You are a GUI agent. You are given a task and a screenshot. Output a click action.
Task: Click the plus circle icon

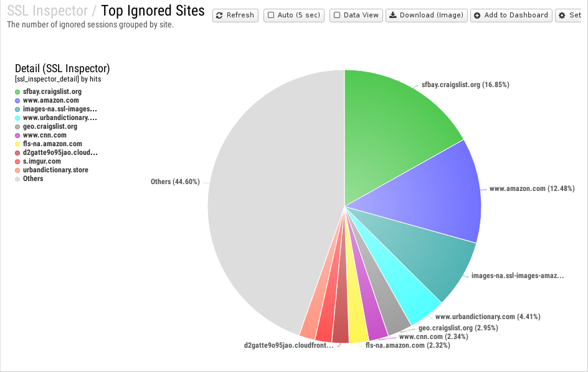pos(477,16)
